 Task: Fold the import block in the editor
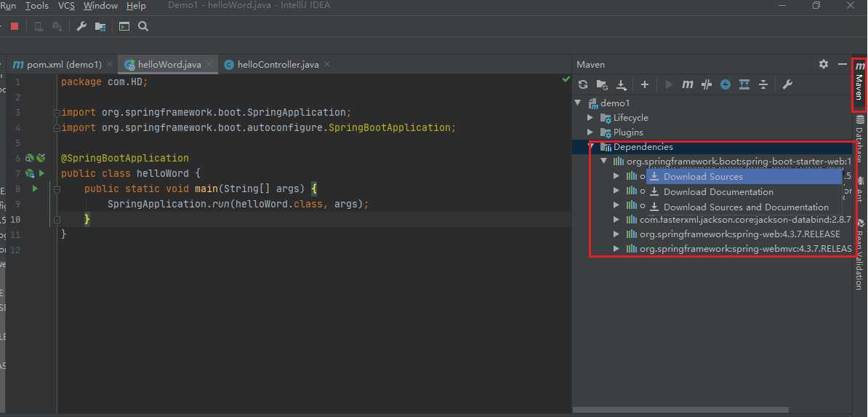coord(57,113)
